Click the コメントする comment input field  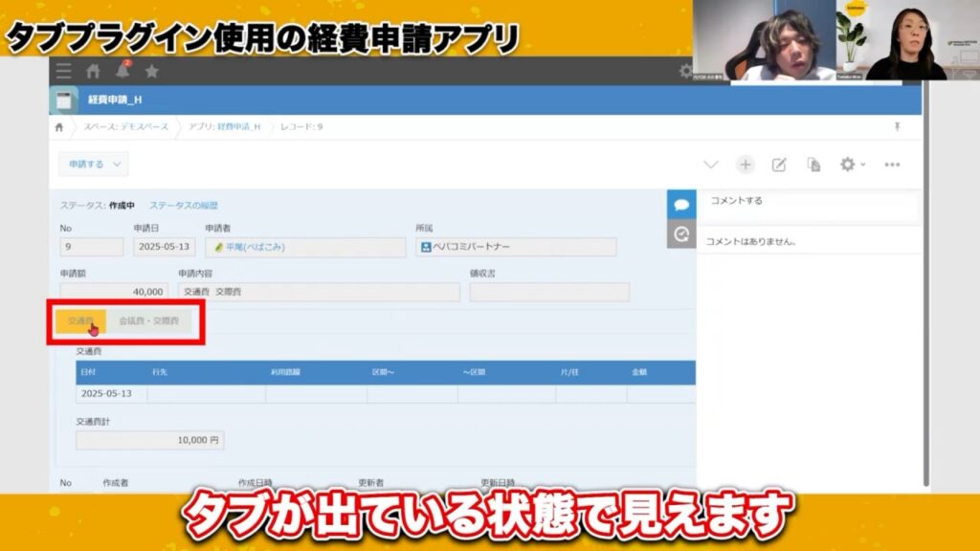tap(809, 204)
